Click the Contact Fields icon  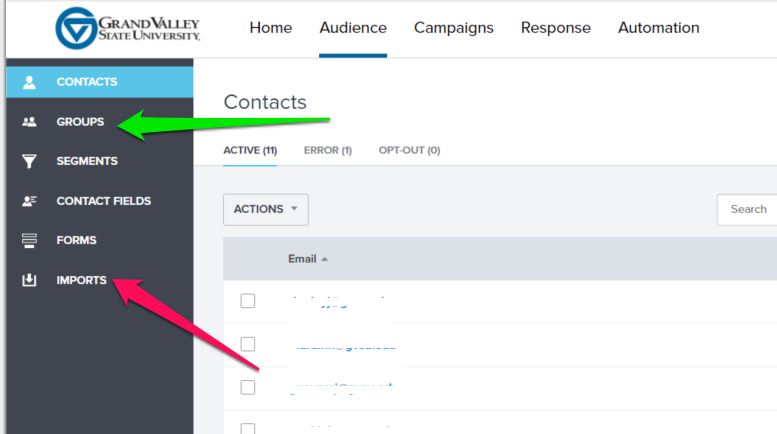click(29, 201)
